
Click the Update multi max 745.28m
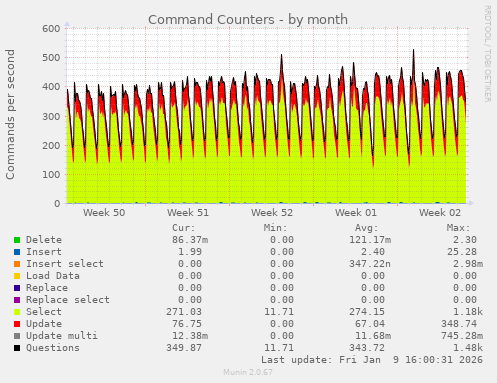click(x=462, y=336)
